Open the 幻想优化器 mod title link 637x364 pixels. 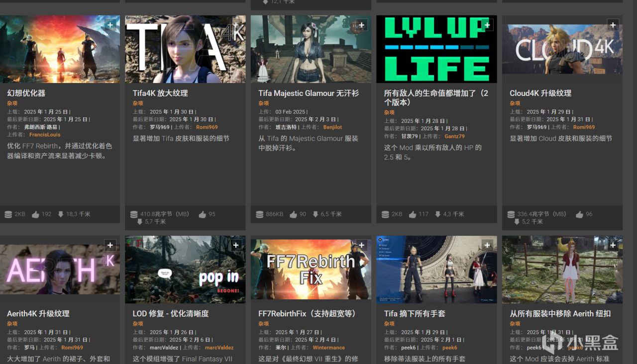26,93
